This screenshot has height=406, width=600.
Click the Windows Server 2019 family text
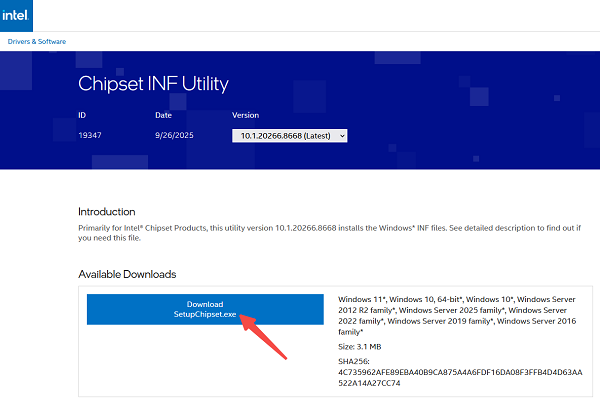[439, 321]
